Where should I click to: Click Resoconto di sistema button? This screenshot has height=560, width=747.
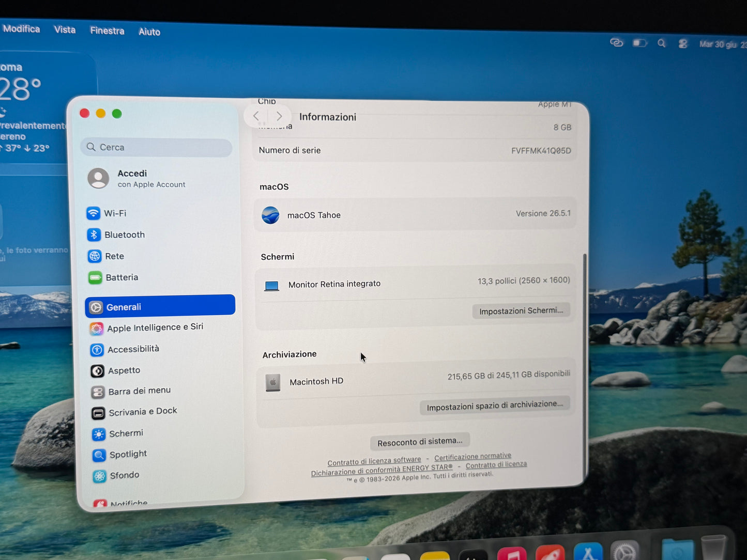420,442
